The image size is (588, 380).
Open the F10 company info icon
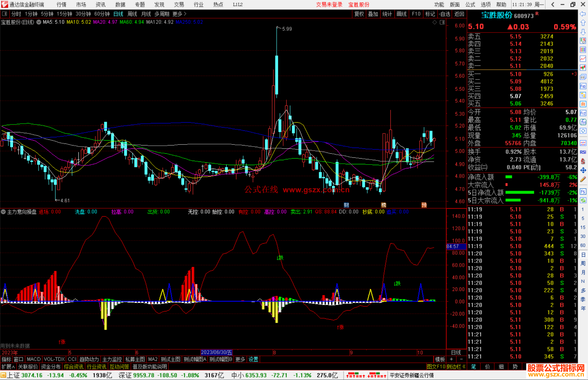tap(583, 86)
